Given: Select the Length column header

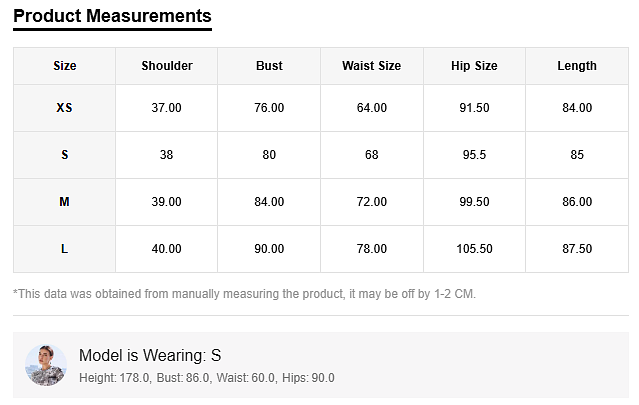Looking at the screenshot, I should coord(577,66).
